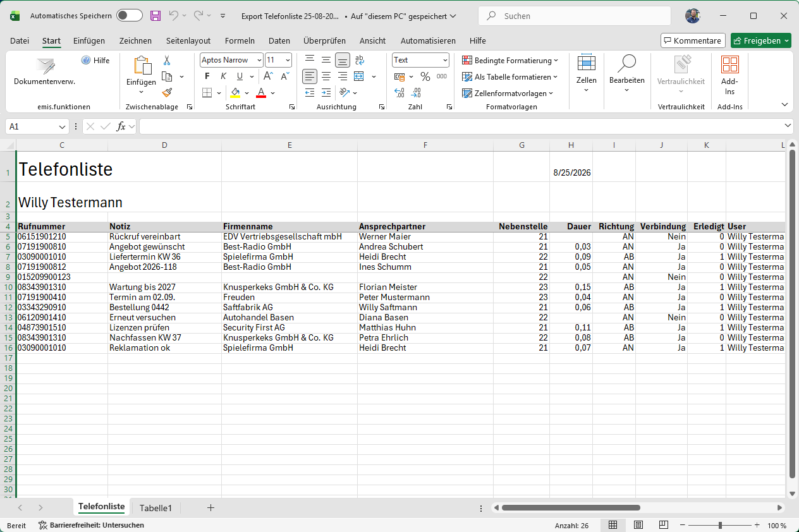The height and width of the screenshot is (532, 799).
Task: Apply percent style format
Action: [x=425, y=76]
